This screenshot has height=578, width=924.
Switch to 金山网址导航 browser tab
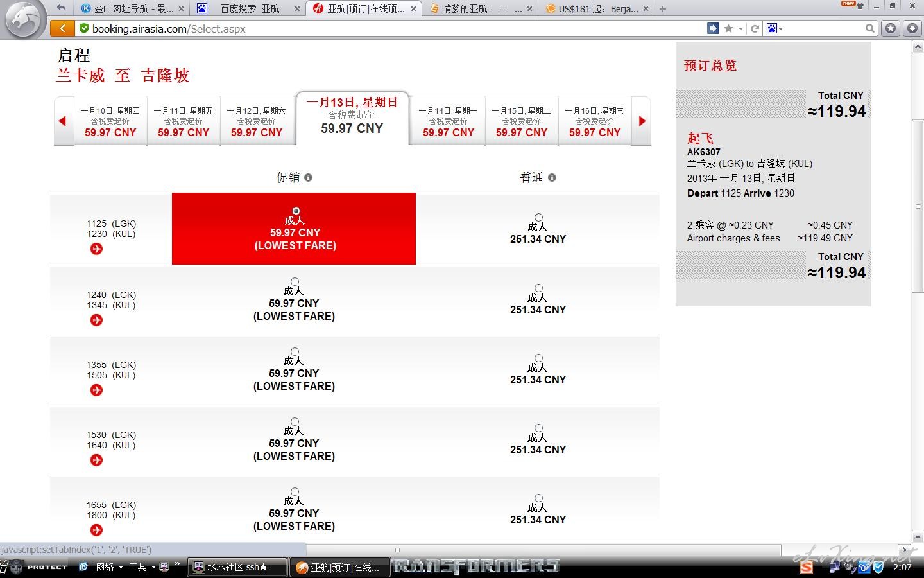(133, 9)
